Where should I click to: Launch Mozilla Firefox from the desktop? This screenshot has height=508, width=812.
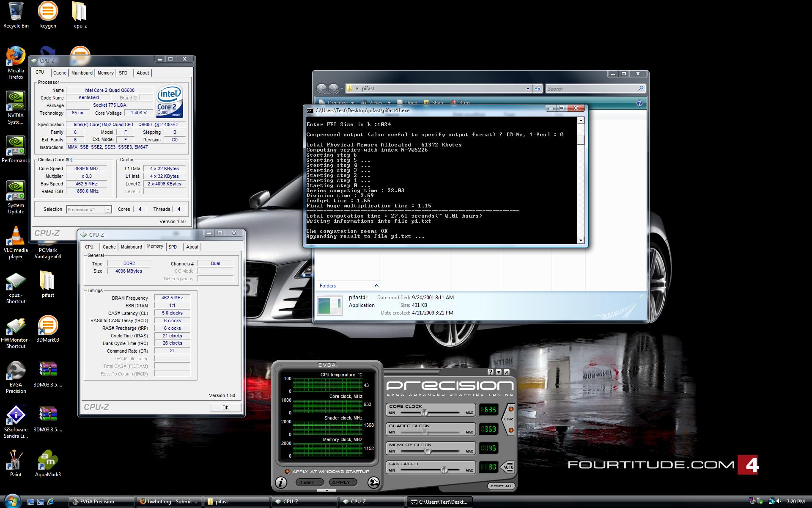16,63
